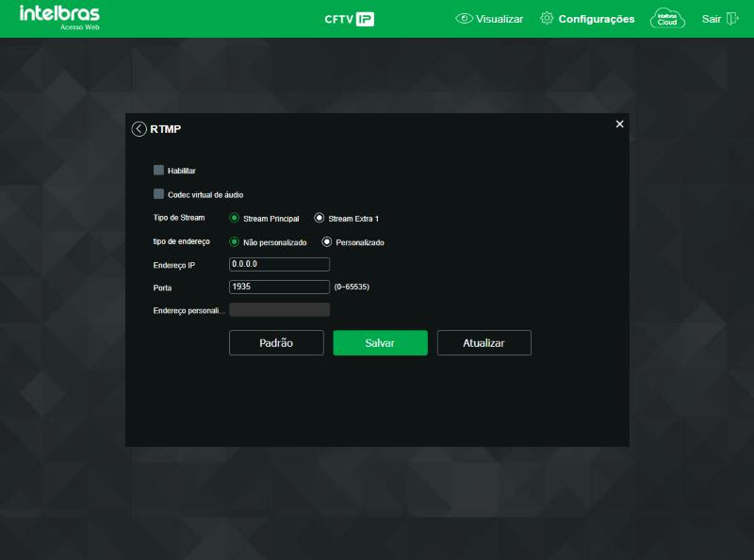Click the Configurações gear icon

pyautogui.click(x=547, y=18)
